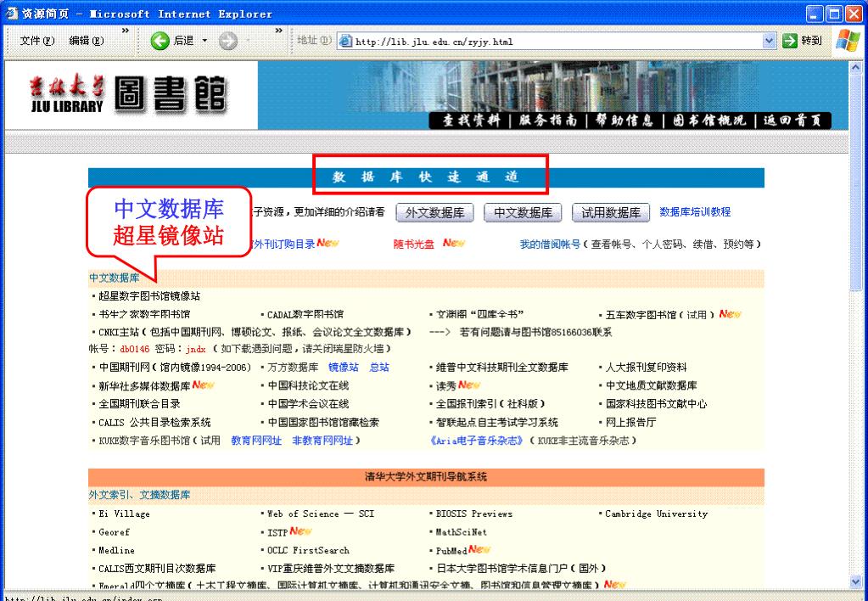The image size is (868, 601).
Task: Open the 读秀 link
Action: [x=445, y=385]
